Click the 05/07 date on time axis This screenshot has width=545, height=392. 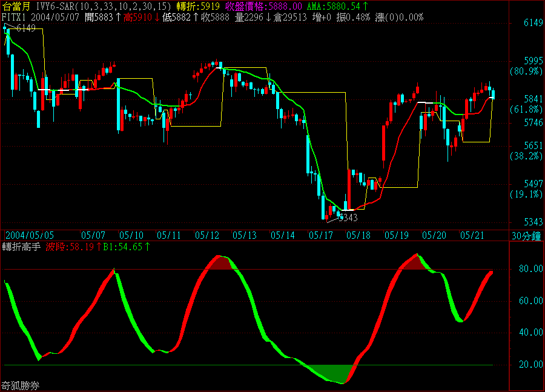(93, 236)
